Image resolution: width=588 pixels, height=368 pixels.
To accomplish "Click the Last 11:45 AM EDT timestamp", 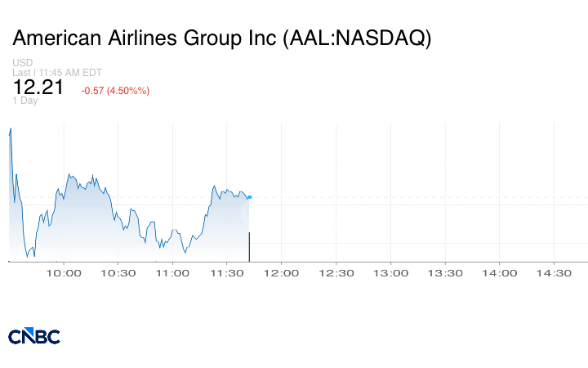I will tap(56, 73).
